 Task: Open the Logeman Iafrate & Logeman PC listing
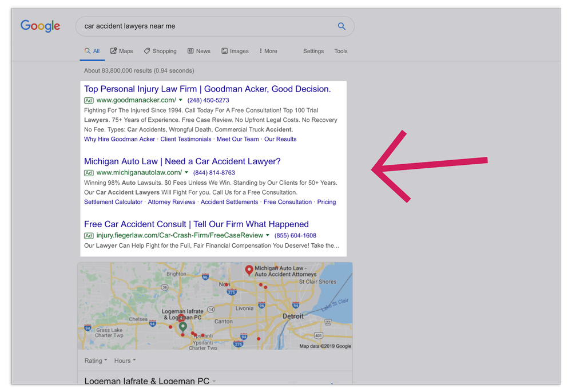point(146,381)
